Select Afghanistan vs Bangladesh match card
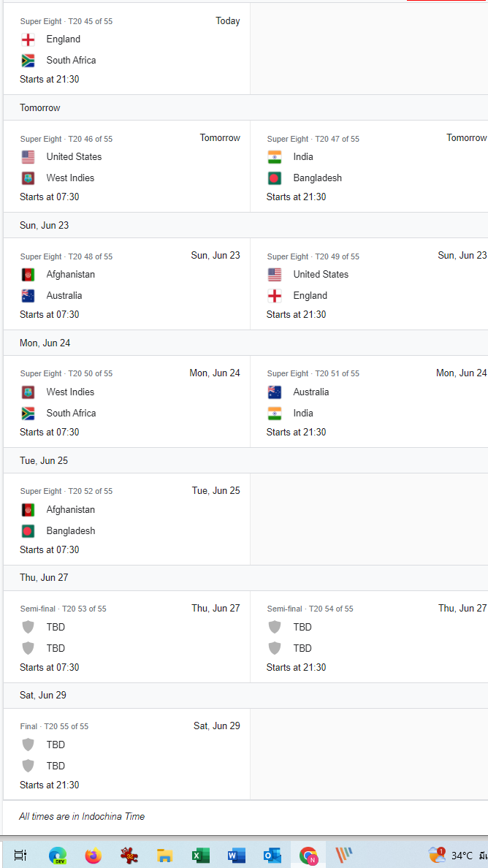 pos(128,520)
